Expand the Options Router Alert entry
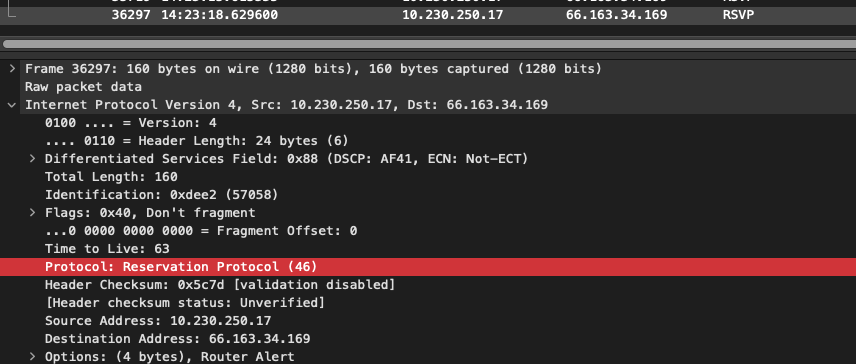The height and width of the screenshot is (364, 856). click(32, 357)
